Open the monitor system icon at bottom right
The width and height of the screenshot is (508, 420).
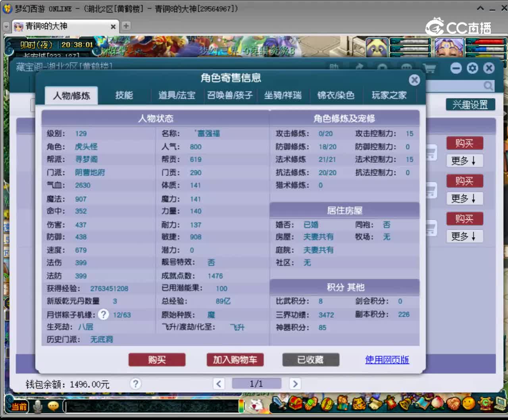[500, 403]
